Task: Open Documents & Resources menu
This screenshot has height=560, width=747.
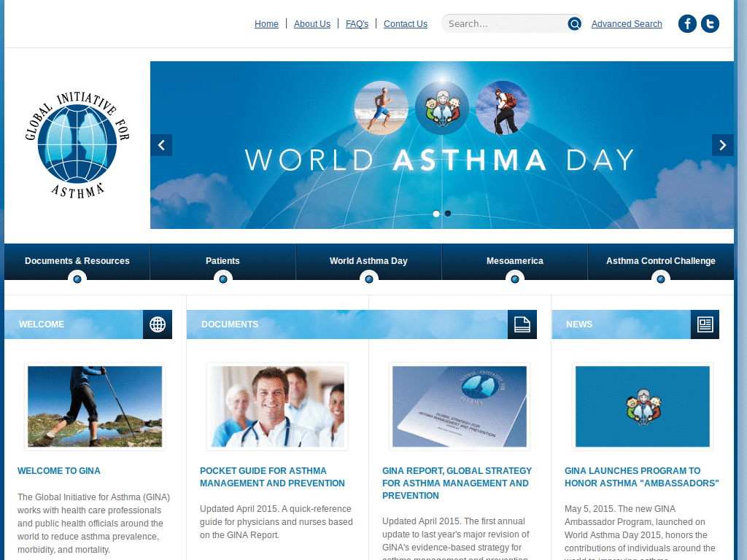Action: (x=77, y=261)
